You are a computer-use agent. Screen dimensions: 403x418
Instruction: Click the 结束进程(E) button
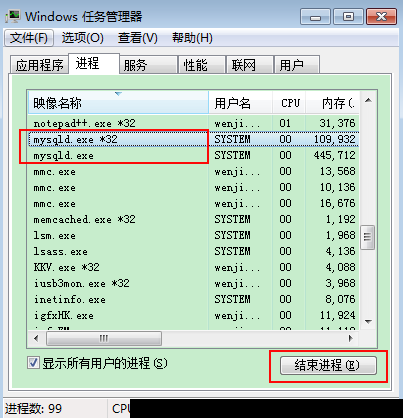tap(328, 366)
